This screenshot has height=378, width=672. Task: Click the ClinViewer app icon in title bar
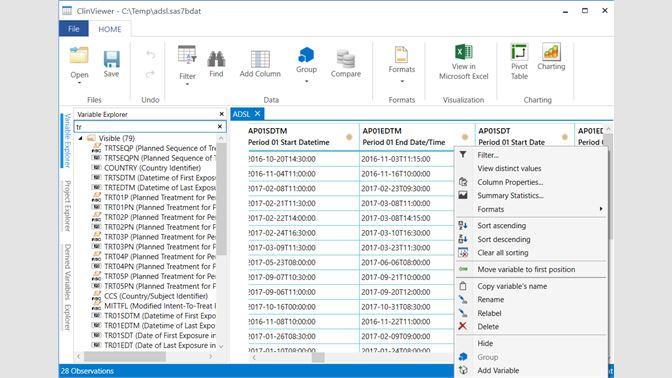point(67,11)
